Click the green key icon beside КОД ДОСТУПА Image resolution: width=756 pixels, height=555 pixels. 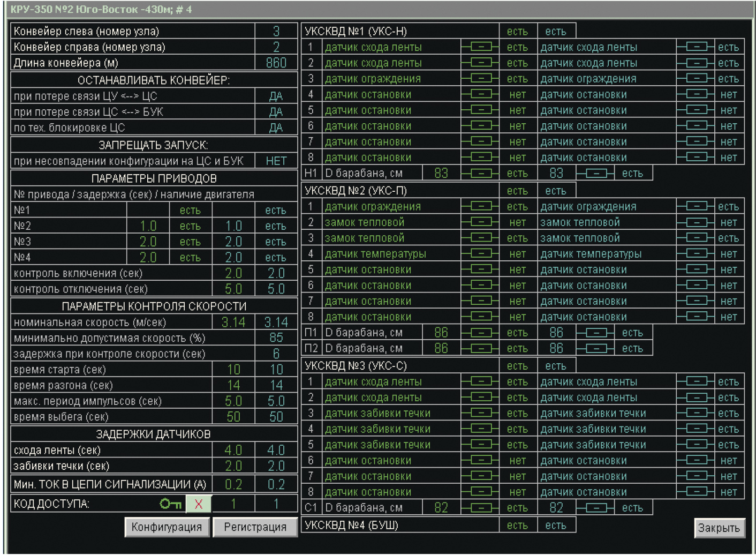(x=171, y=504)
